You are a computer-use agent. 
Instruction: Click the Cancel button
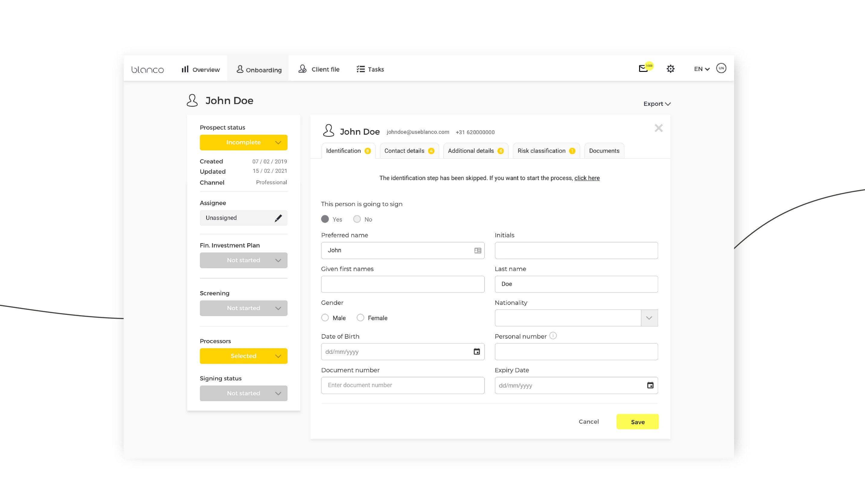pyautogui.click(x=589, y=422)
